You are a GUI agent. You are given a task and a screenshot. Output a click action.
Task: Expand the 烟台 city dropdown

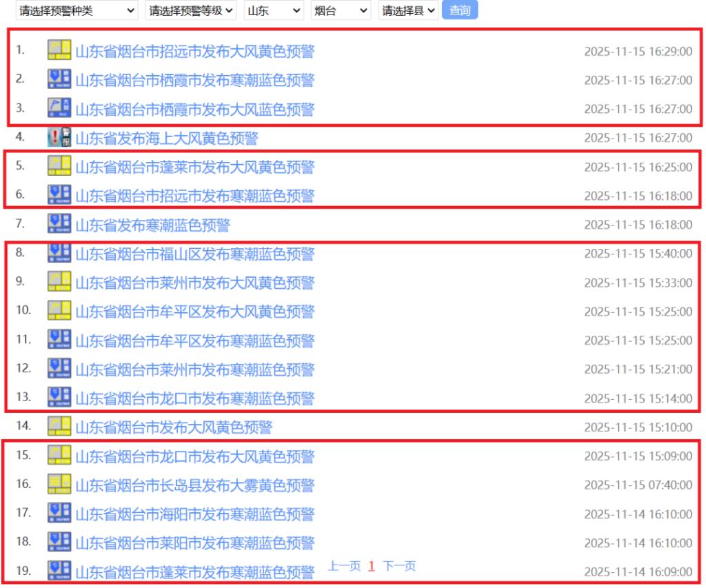point(339,11)
